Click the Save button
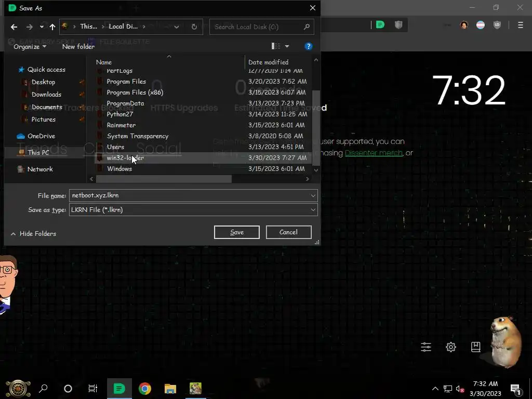Image resolution: width=532 pixels, height=399 pixels. click(x=237, y=232)
